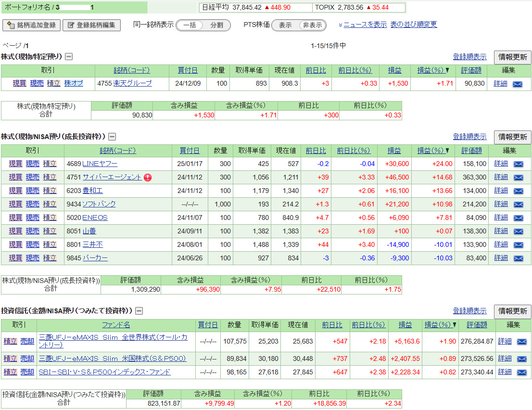Open the 山善 stock link
532x410 pixels.
click(89, 231)
